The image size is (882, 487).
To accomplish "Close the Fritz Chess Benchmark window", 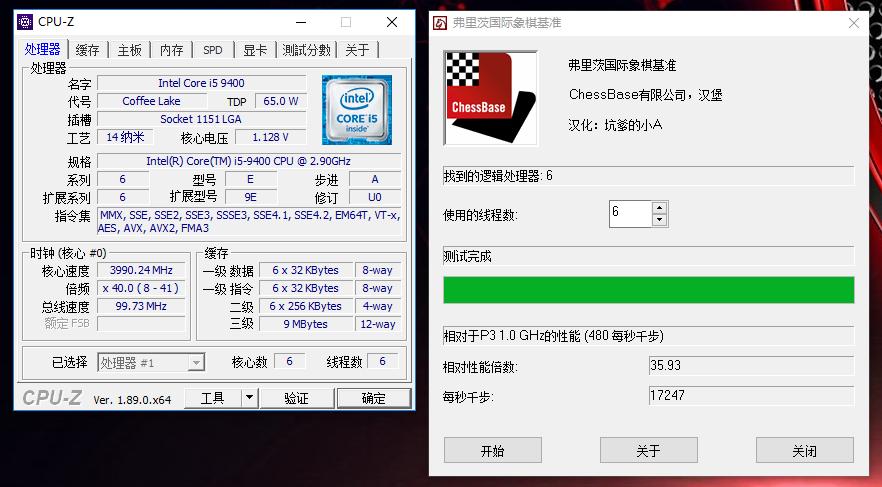I will (x=853, y=23).
